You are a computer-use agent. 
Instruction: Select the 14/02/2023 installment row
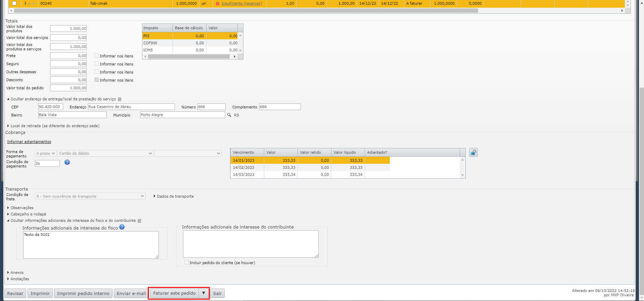pyautogui.click(x=310, y=167)
